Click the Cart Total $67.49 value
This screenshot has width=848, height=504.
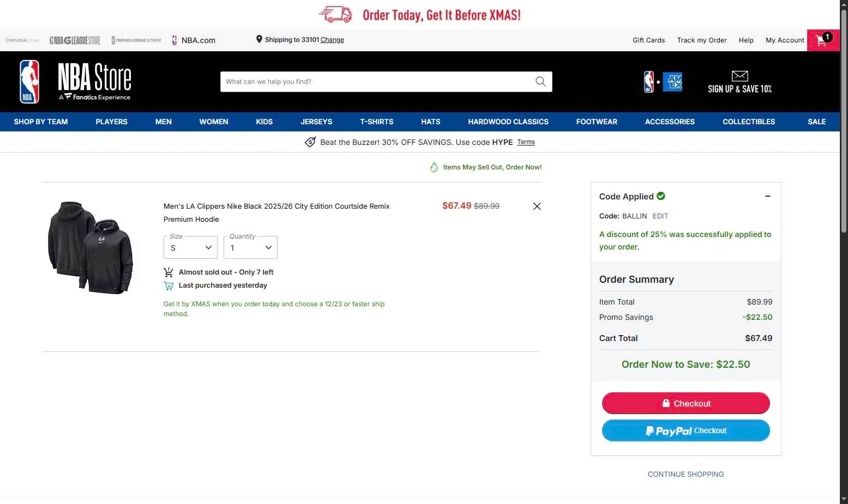point(759,338)
